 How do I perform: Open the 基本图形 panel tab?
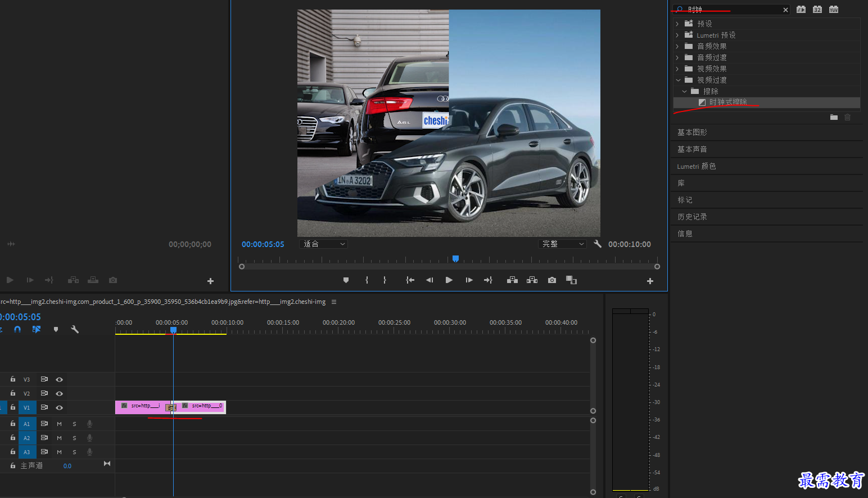[x=692, y=132]
